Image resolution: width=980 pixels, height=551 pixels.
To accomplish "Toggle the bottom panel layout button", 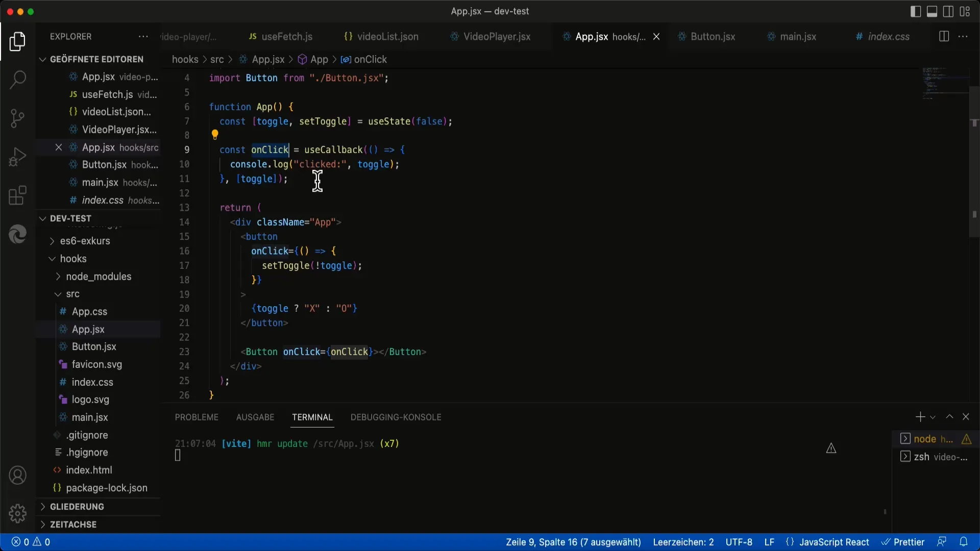I will [932, 11].
